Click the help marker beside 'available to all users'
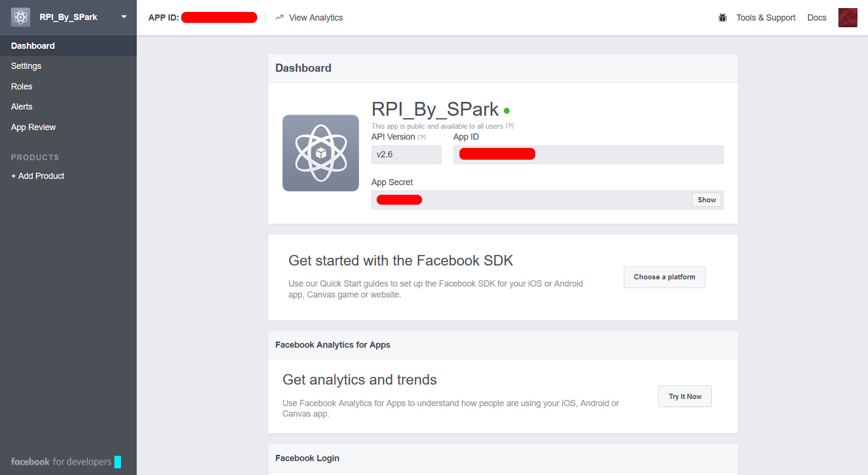This screenshot has height=475, width=868. point(509,126)
